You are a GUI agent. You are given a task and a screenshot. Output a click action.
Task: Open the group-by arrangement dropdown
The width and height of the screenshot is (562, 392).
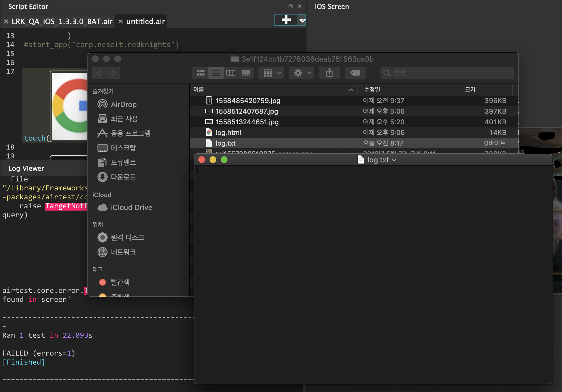[271, 73]
